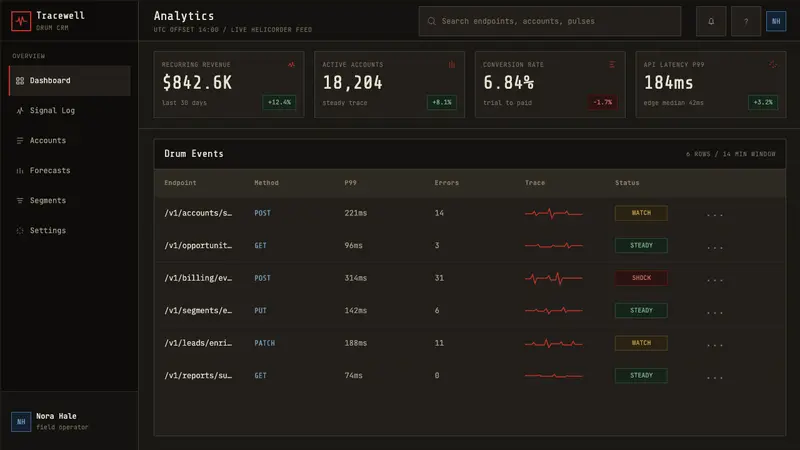
Task: Click WATCH badge for /v1/leads row
Action: pos(641,343)
